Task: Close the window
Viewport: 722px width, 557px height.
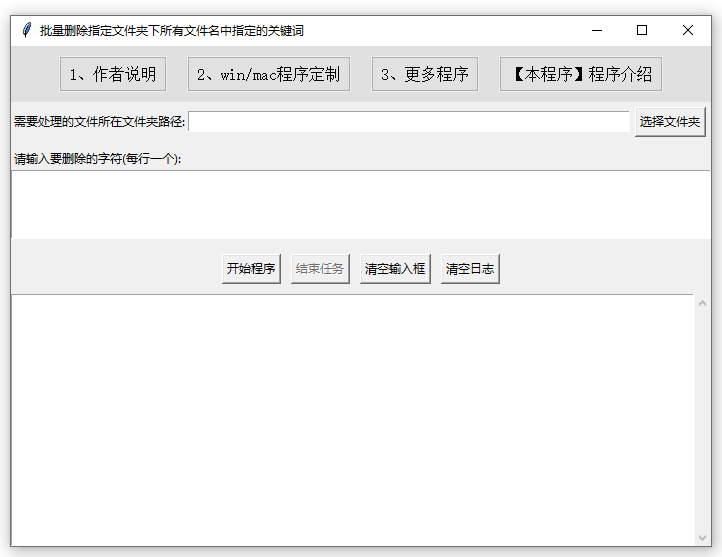Action: 687,30
